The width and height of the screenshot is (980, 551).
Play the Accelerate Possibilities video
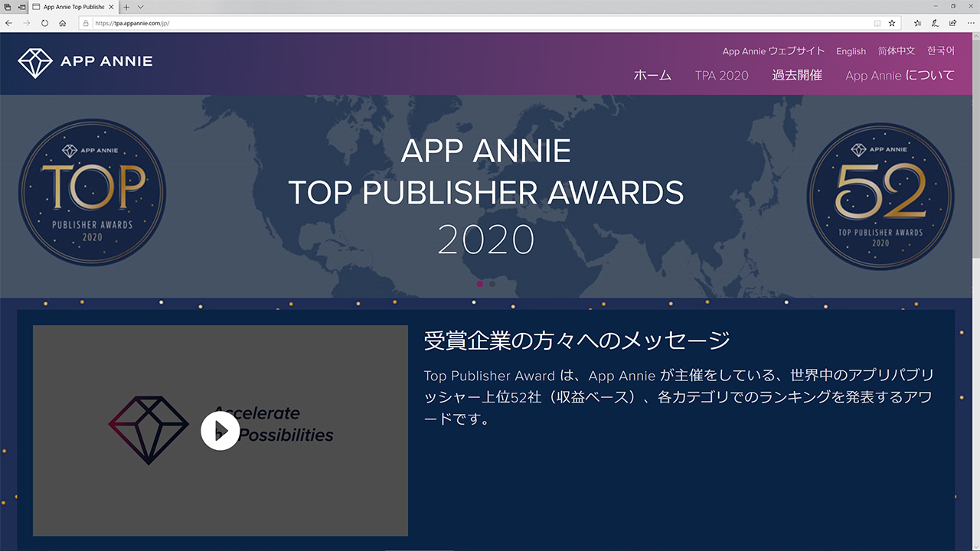(220, 431)
